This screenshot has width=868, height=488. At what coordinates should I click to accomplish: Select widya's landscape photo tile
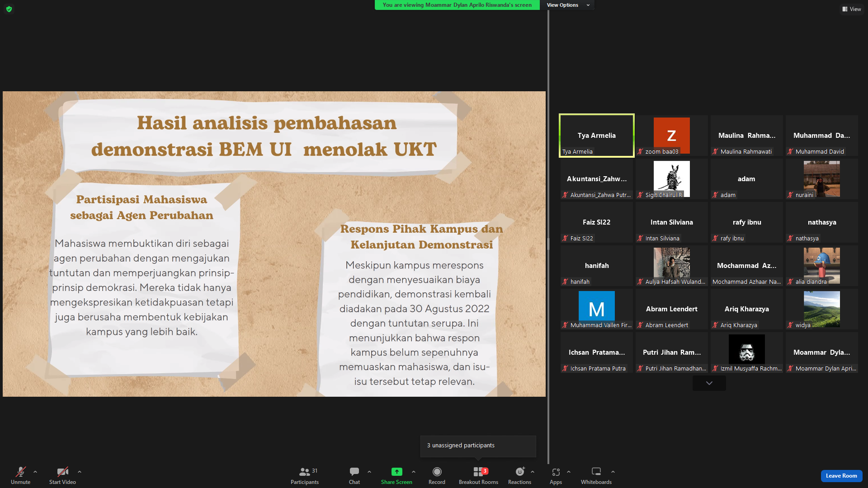[822, 309]
